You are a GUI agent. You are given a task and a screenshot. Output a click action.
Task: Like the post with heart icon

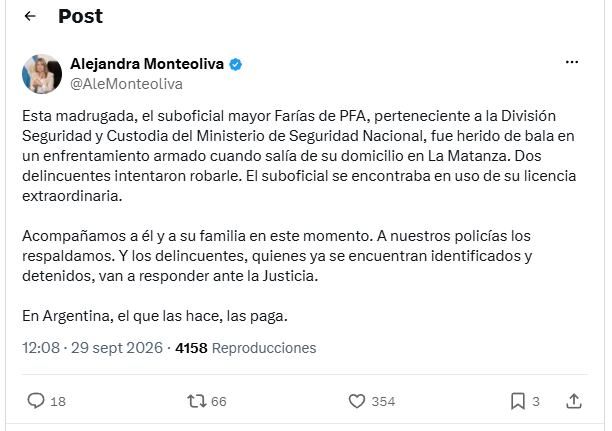tap(357, 401)
